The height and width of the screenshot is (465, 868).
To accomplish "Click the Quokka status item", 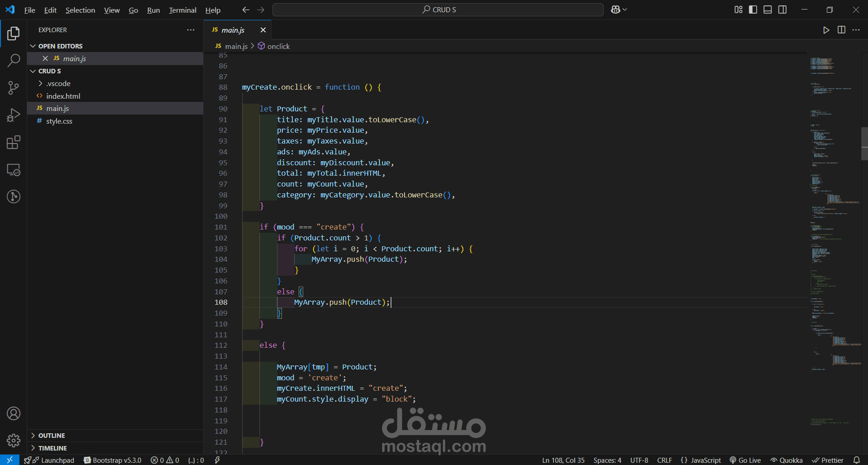I will (x=787, y=460).
